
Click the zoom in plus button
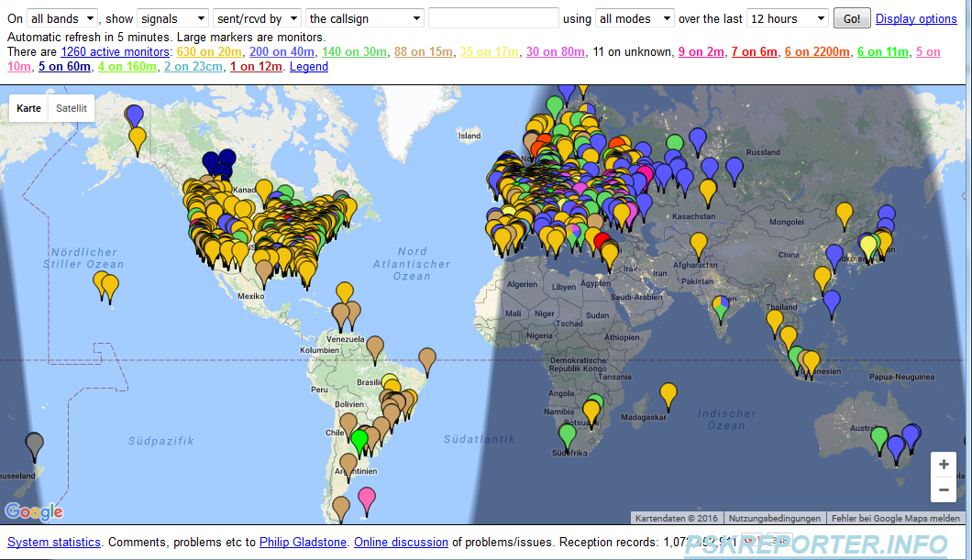pyautogui.click(x=944, y=464)
